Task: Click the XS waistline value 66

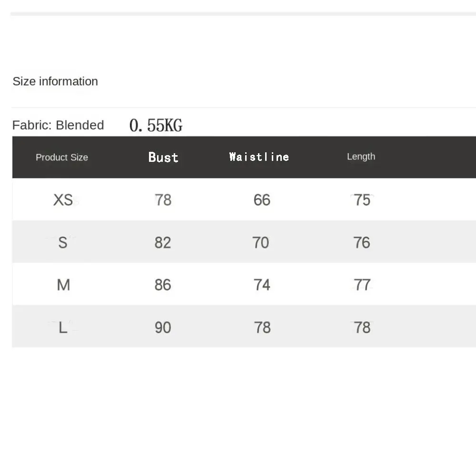Action: [262, 200]
